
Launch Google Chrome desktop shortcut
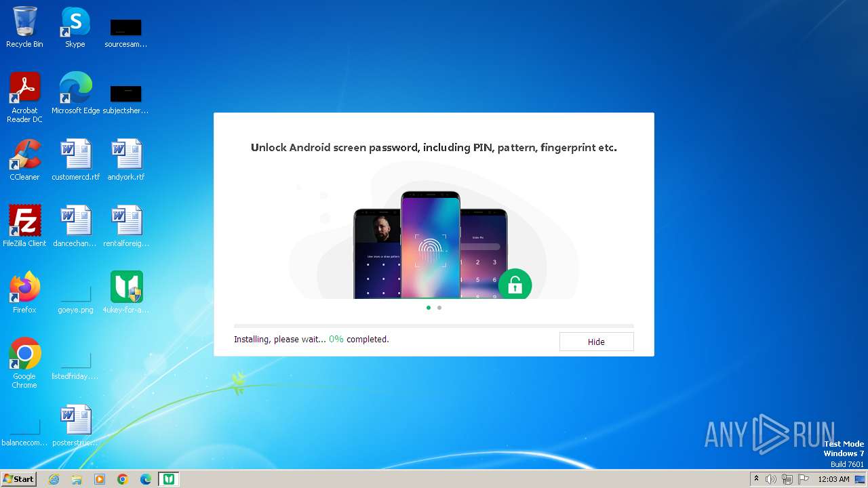point(24,363)
